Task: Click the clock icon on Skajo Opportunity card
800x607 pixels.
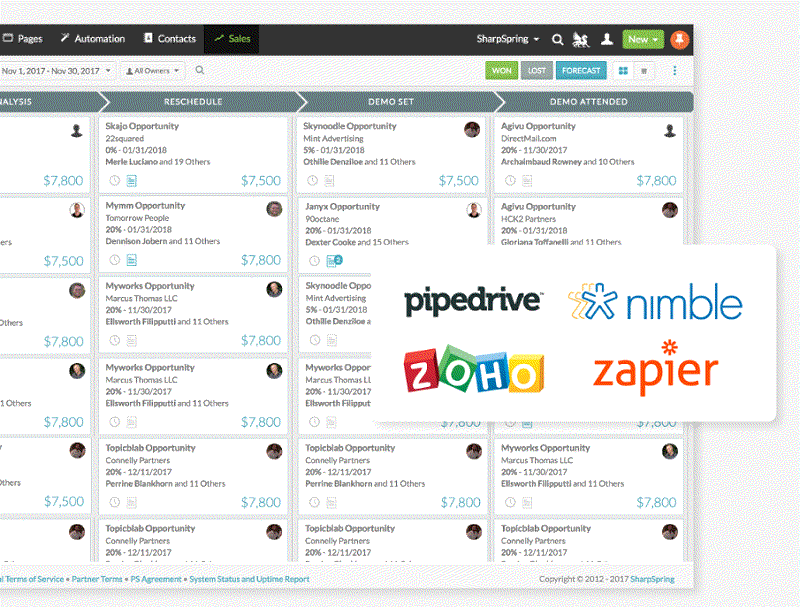Action: (114, 181)
